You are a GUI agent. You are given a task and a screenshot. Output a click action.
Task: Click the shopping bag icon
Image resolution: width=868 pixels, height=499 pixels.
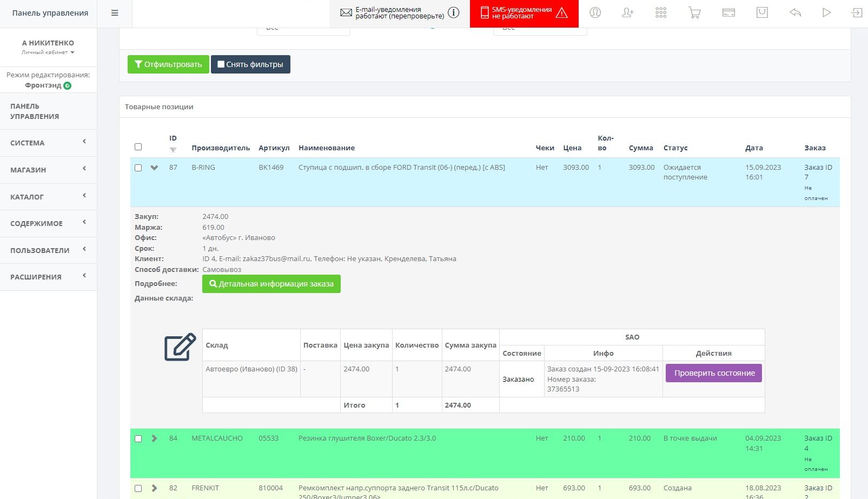(762, 13)
